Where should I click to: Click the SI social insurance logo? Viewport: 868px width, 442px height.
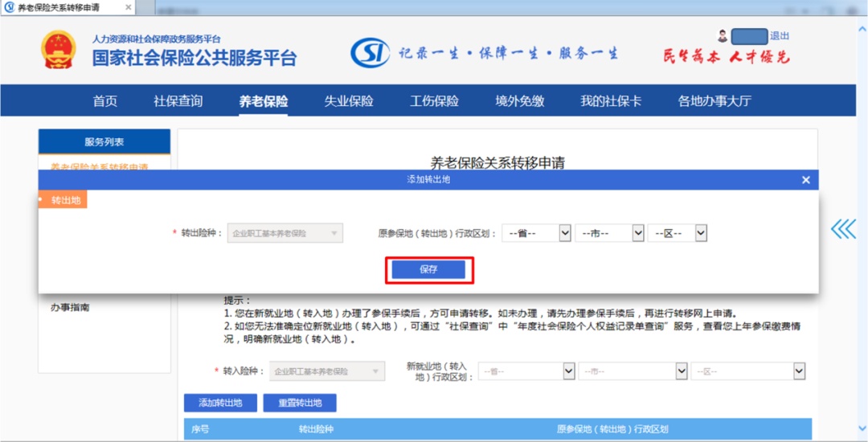pyautogui.click(x=370, y=53)
